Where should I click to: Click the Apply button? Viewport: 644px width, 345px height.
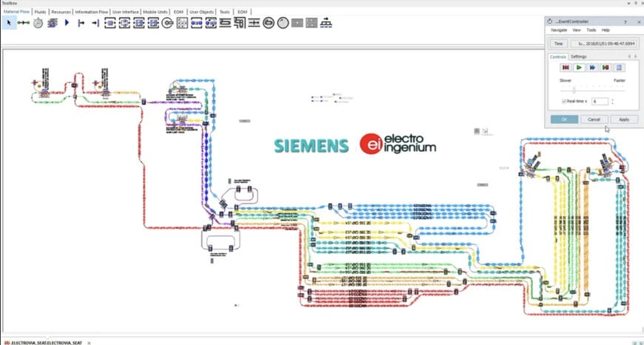click(624, 119)
